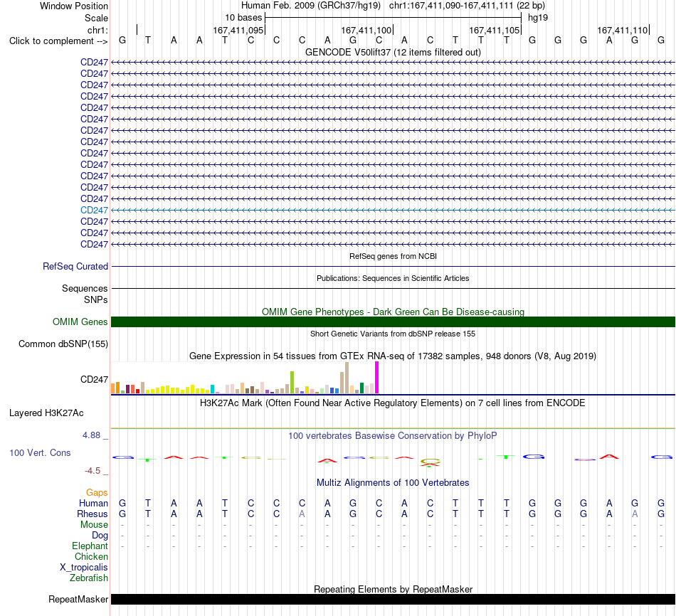The height and width of the screenshot is (616, 676).
Task: Click the tallest tan bar in GTEx chart
Action: pyautogui.click(x=347, y=378)
